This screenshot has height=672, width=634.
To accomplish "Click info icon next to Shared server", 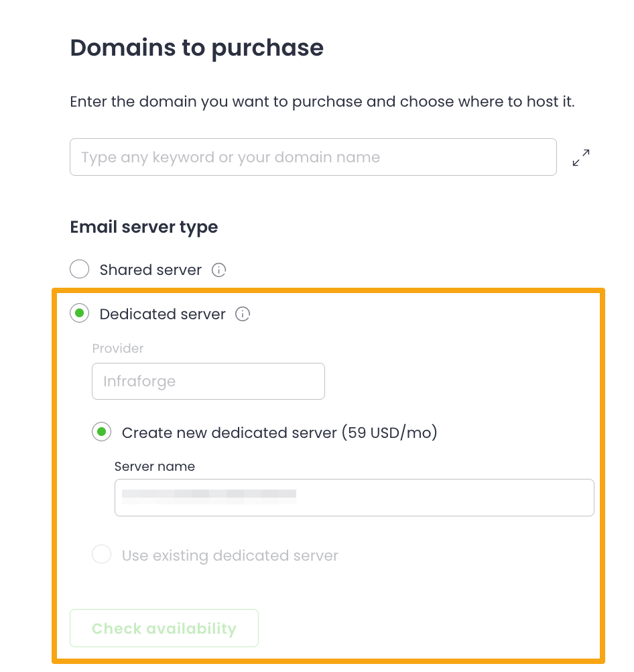I will [x=218, y=270].
